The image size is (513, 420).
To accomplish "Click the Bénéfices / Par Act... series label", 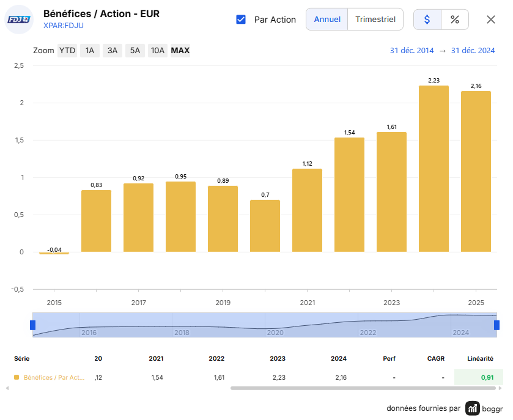I will (54, 377).
